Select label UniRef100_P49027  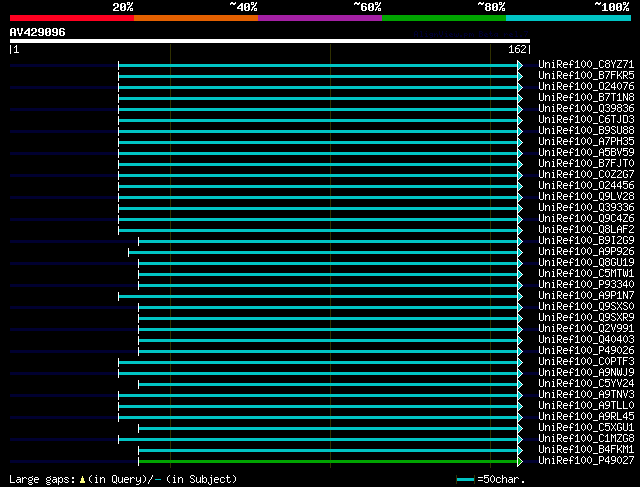click(586, 461)
